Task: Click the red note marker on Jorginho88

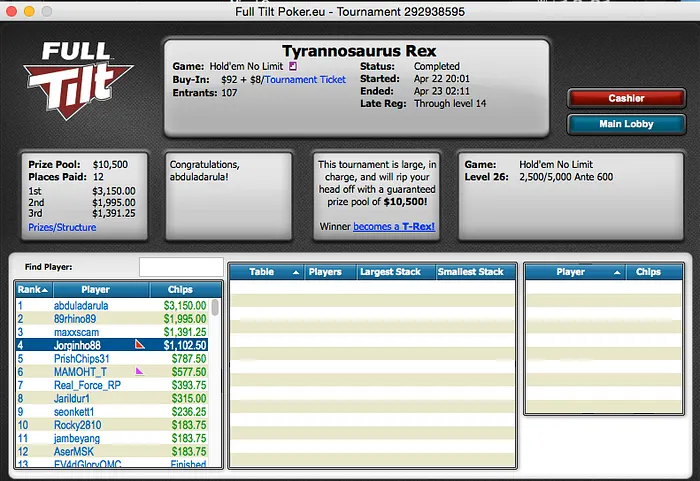Action: pos(141,344)
